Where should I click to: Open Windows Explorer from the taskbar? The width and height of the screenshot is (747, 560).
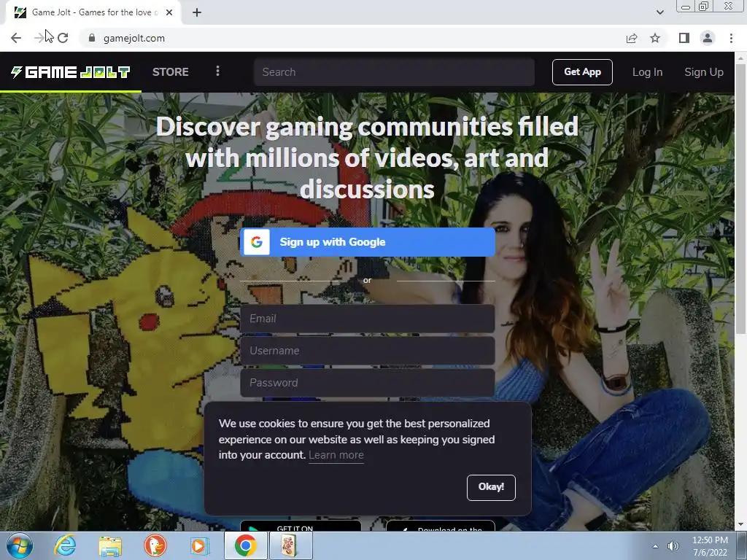(x=110, y=545)
